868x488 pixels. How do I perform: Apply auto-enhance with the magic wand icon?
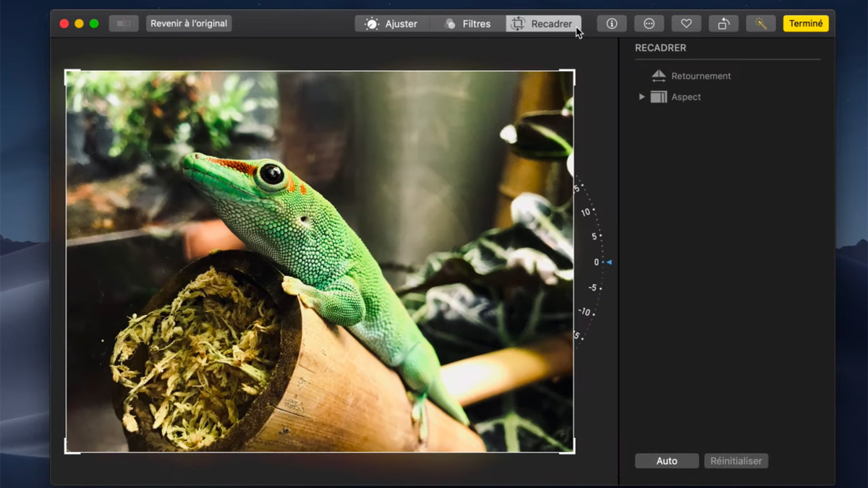[x=761, y=23]
